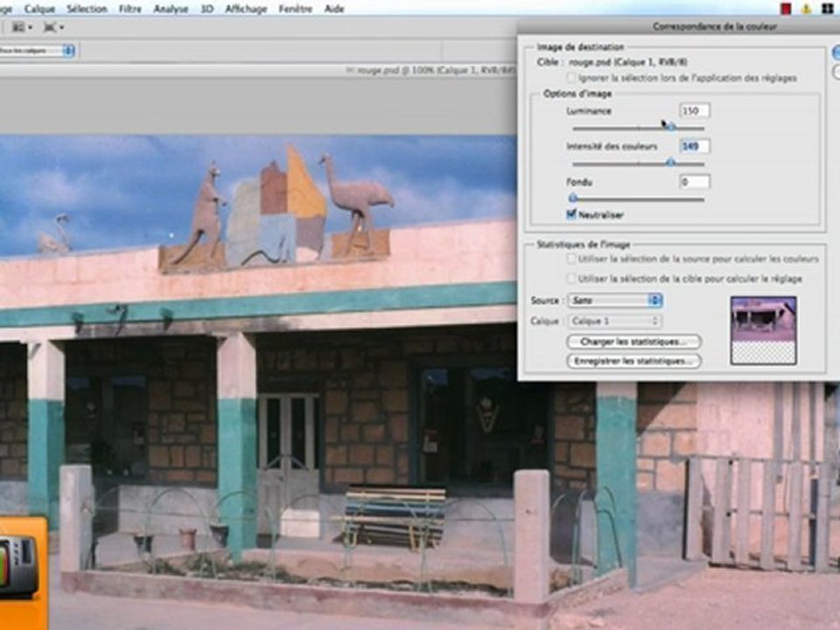840x630 pixels.
Task: Click the Luminance slider handle
Action: [x=671, y=127]
